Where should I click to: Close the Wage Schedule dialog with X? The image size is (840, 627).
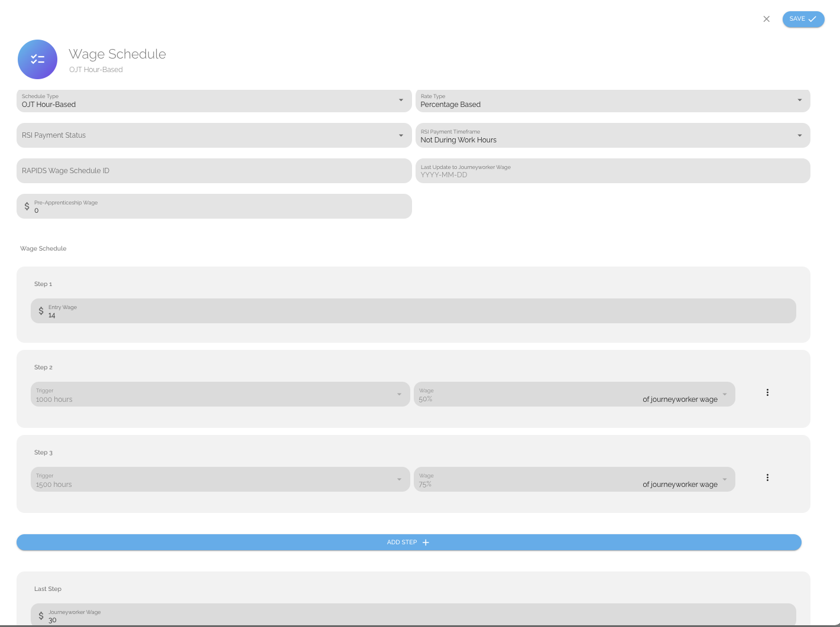[x=766, y=19]
